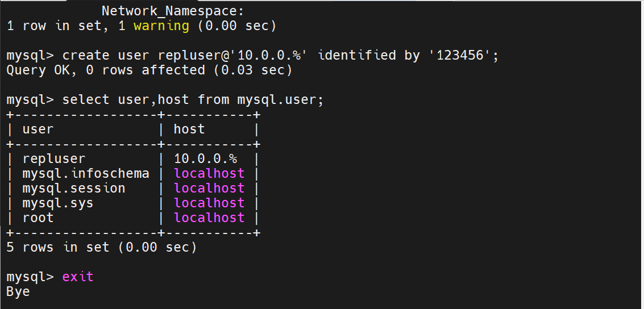Click the Network_Namespace: label

point(173,11)
